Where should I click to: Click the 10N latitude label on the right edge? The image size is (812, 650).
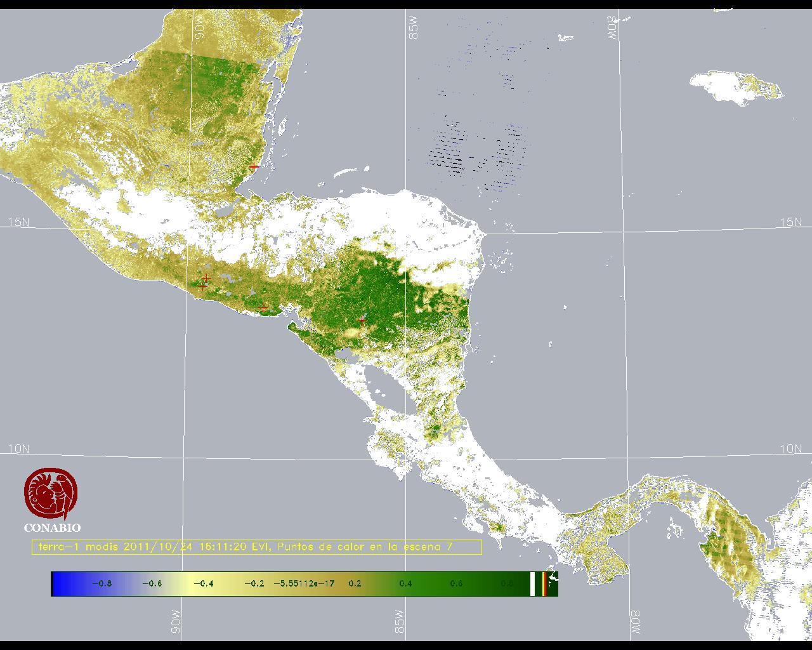[x=790, y=449]
